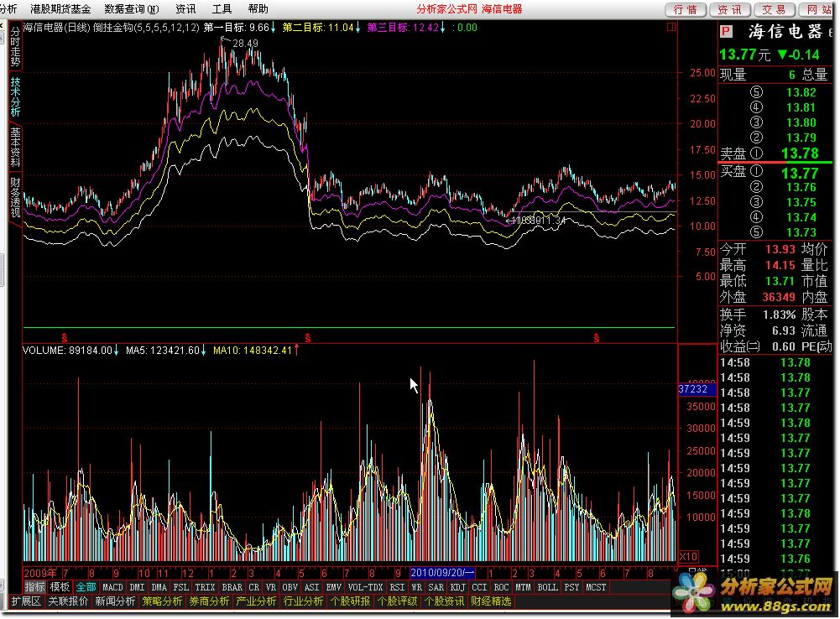The width and height of the screenshot is (840, 619).
Task: Select the 全部 indicator tab
Action: (86, 587)
